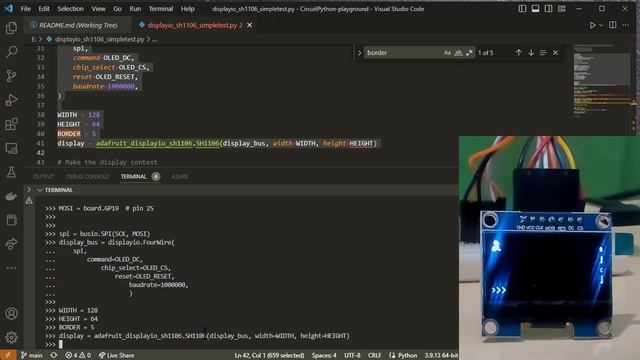Image resolution: width=640 pixels, height=360 pixels.
Task: Toggle primary side bar layout button
Action: [x=522, y=9]
